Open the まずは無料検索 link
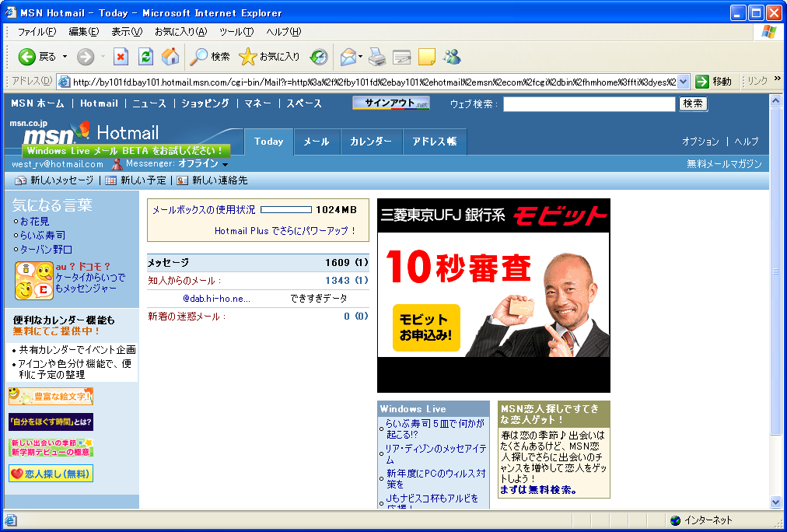This screenshot has height=532, width=787. pos(539,490)
